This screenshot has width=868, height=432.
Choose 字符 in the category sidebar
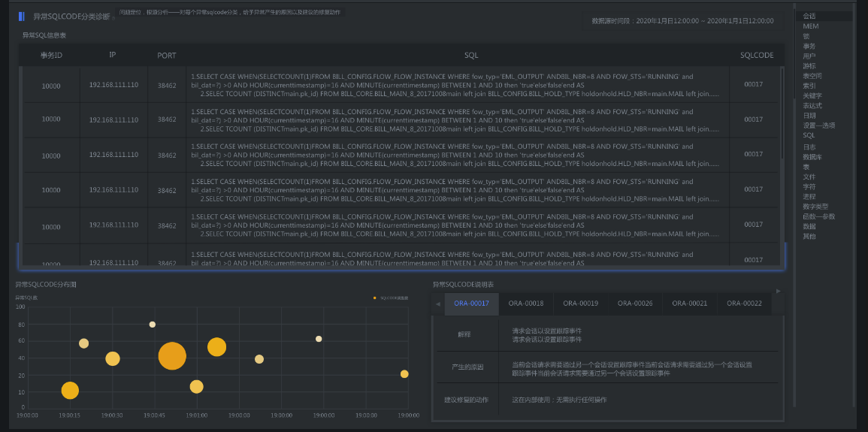point(809,187)
